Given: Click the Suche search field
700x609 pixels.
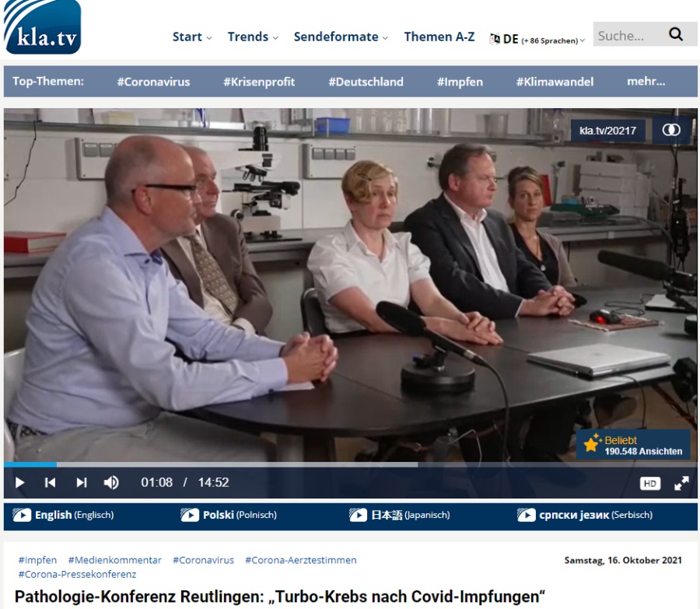Looking at the screenshot, I should click(626, 35).
